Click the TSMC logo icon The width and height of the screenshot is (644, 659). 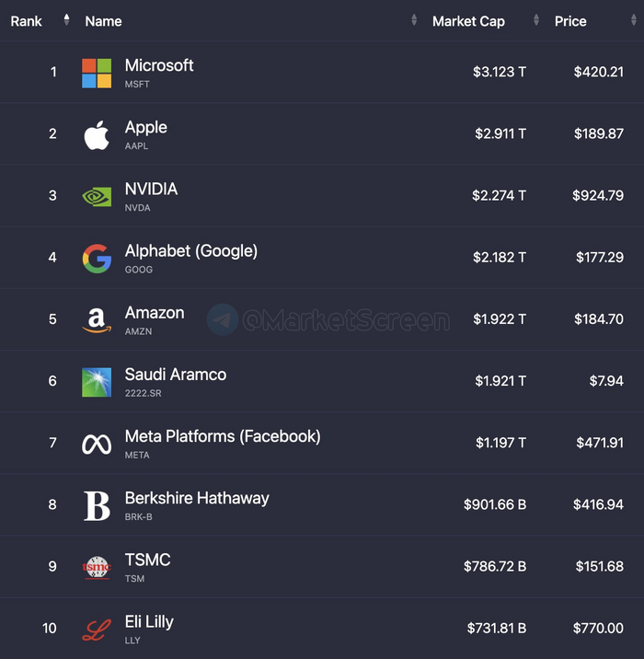(x=97, y=568)
